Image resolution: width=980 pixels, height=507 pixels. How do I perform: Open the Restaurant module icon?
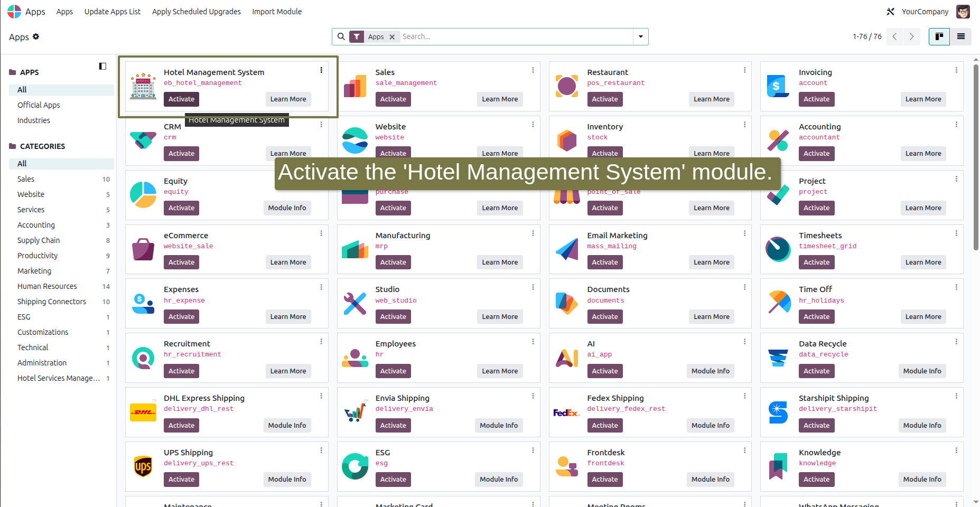pos(567,86)
